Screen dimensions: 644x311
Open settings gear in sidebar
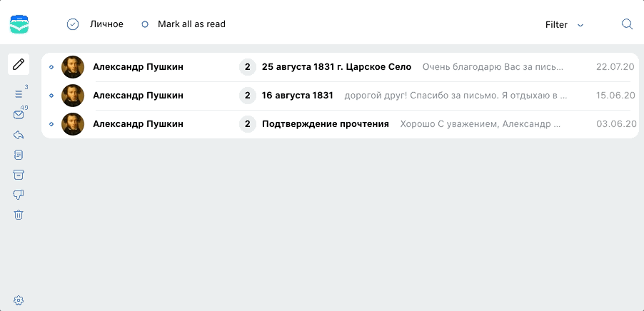click(19, 300)
